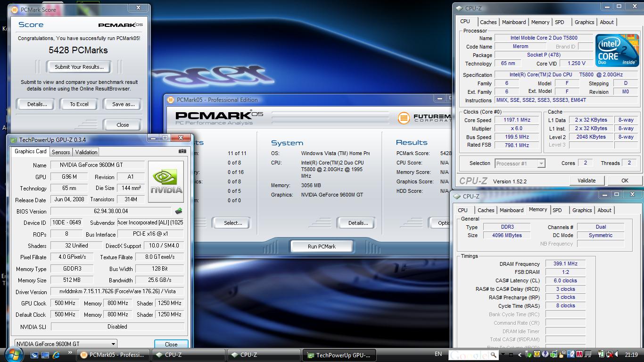Click the NVIDIA logo in GPU-Z
644x362 pixels.
pyautogui.click(x=166, y=181)
